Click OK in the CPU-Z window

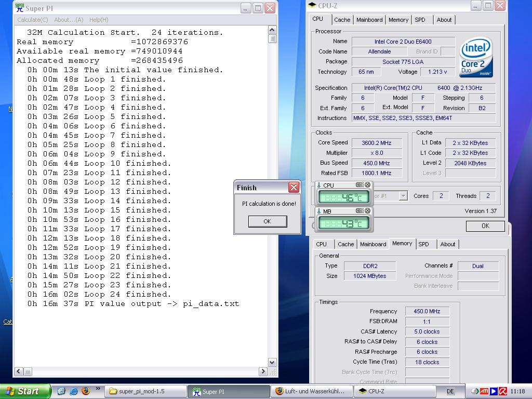pyautogui.click(x=485, y=226)
